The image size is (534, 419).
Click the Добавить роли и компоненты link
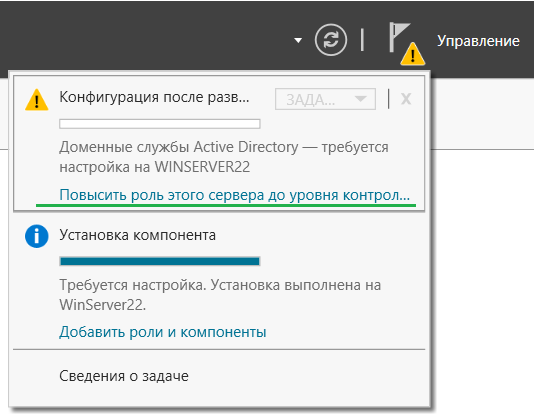point(163,332)
